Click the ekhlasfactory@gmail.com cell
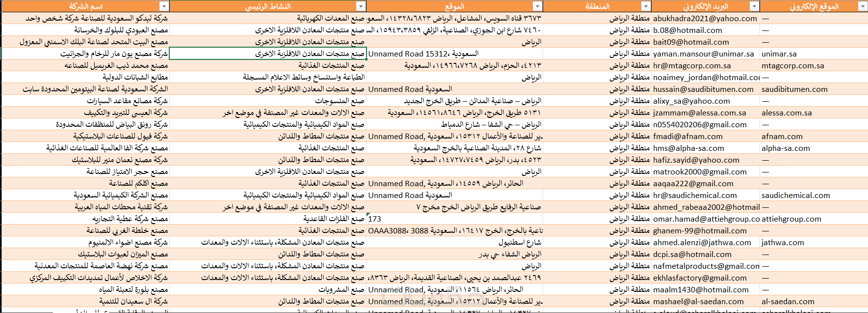 point(706,278)
